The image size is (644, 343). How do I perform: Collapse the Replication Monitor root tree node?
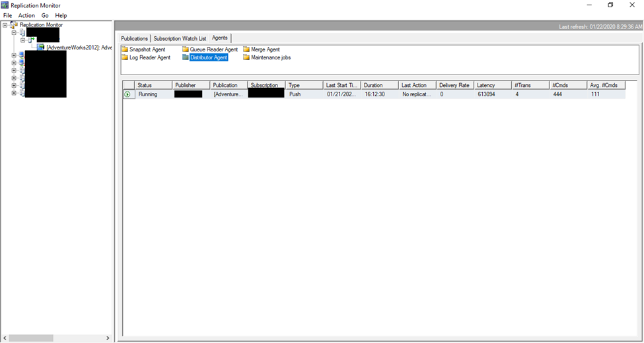point(5,25)
